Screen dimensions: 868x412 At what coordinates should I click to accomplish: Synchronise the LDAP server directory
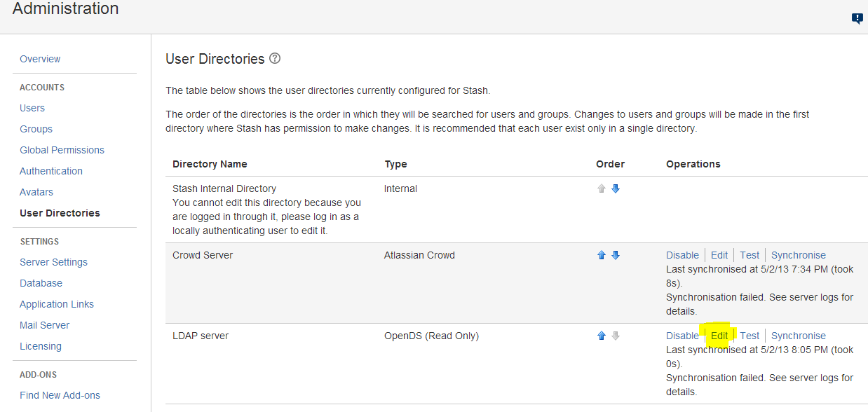(x=799, y=336)
